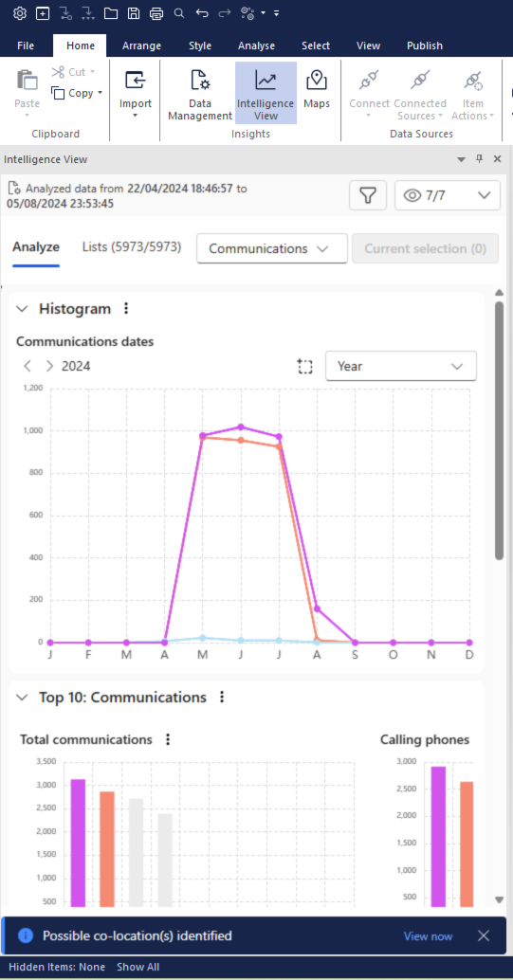The height and width of the screenshot is (980, 513).
Task: Pin the Intelligence View panel
Action: pyautogui.click(x=479, y=159)
